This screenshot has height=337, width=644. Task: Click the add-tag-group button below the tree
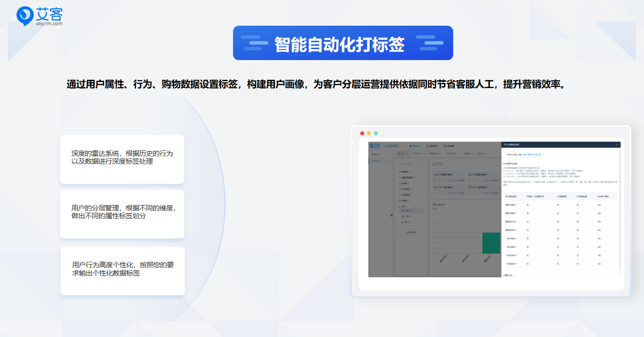411,232
